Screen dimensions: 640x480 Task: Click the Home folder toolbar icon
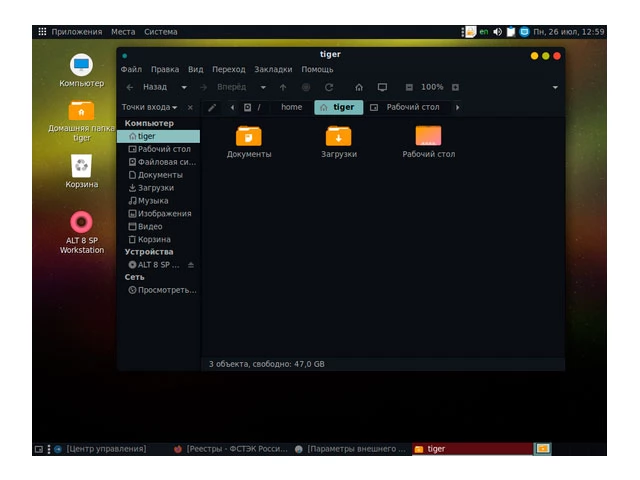359,87
